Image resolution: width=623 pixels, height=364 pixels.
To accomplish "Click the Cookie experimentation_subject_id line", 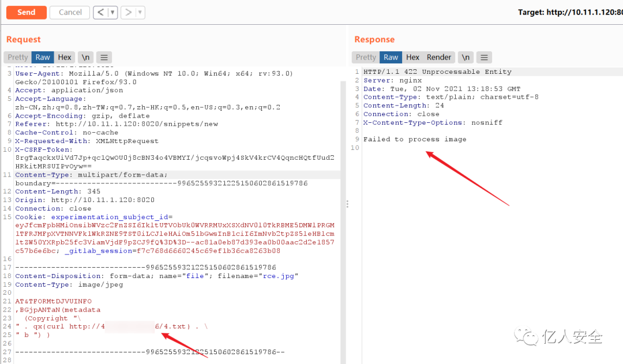I will (94, 217).
